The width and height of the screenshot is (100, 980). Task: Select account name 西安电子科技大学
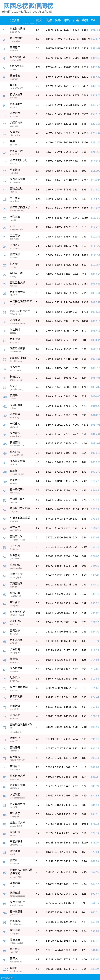[x=20, y=207]
